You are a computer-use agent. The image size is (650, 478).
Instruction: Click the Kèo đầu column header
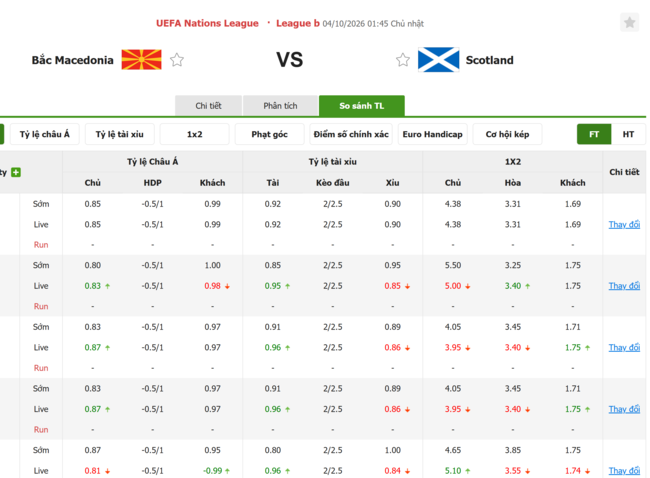tap(332, 183)
